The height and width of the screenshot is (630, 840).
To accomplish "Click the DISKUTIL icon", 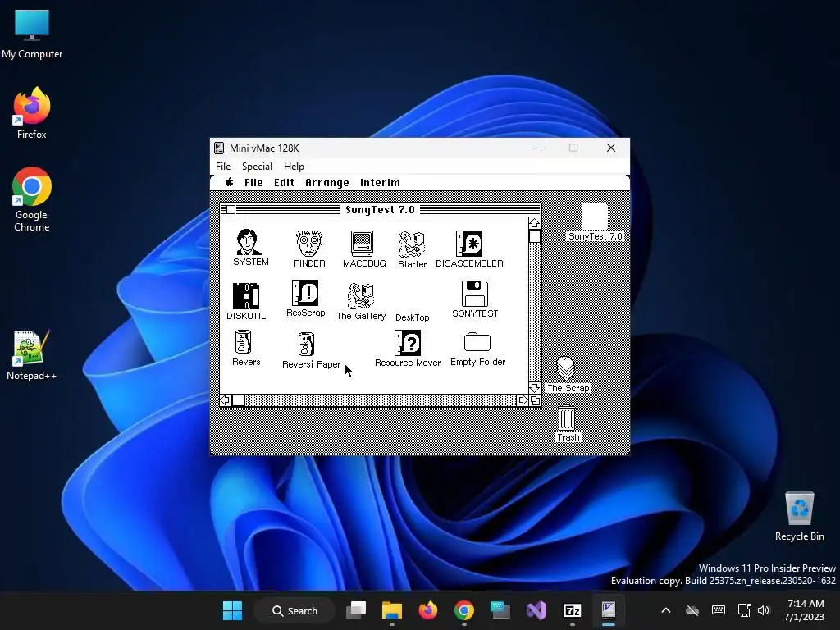I will (246, 295).
